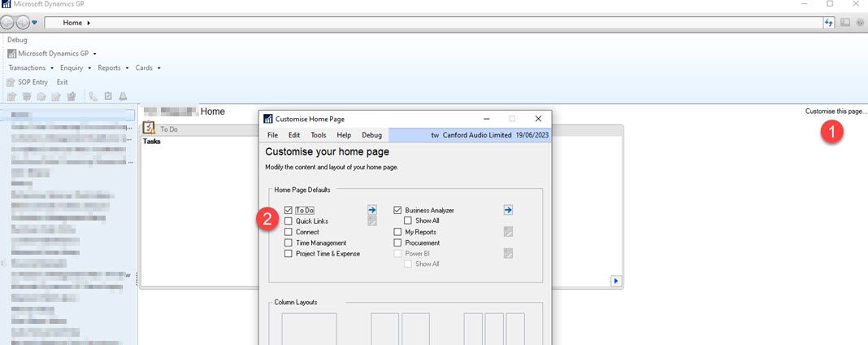Open Help menu in Customise Home Page
This screenshot has width=868, height=345.
pyautogui.click(x=344, y=135)
